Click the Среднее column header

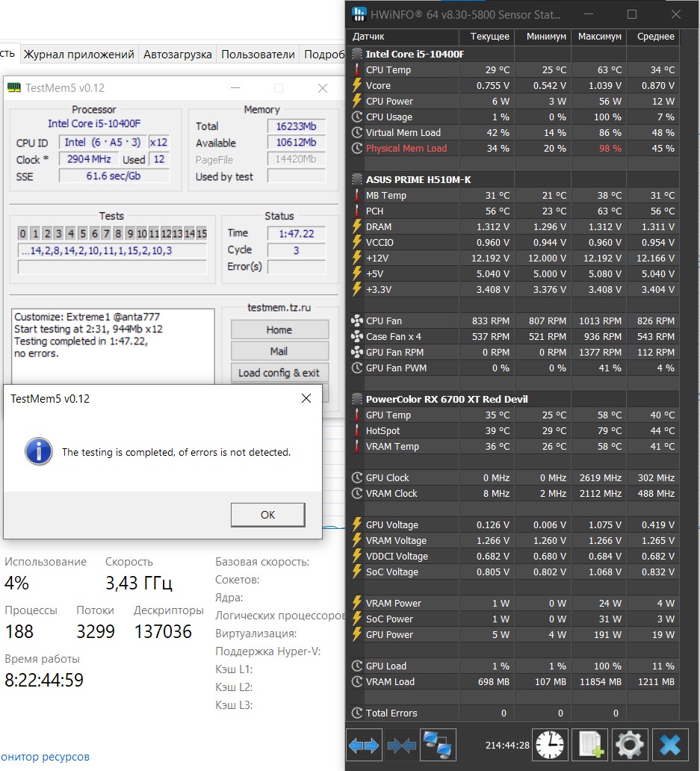point(653,37)
